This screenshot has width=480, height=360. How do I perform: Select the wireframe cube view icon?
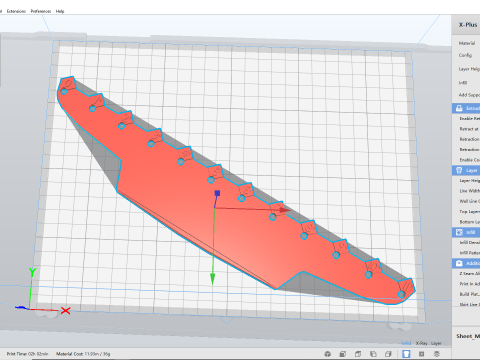[x=358, y=354]
